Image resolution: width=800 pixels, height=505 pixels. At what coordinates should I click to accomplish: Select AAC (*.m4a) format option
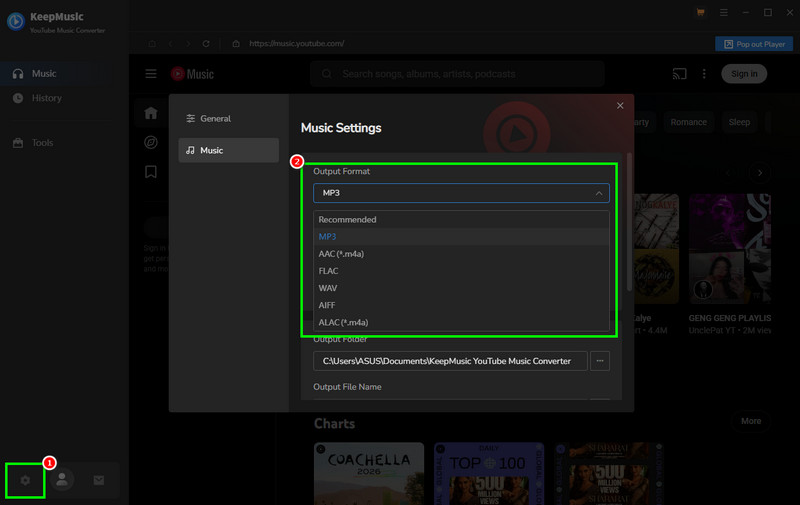pos(461,254)
